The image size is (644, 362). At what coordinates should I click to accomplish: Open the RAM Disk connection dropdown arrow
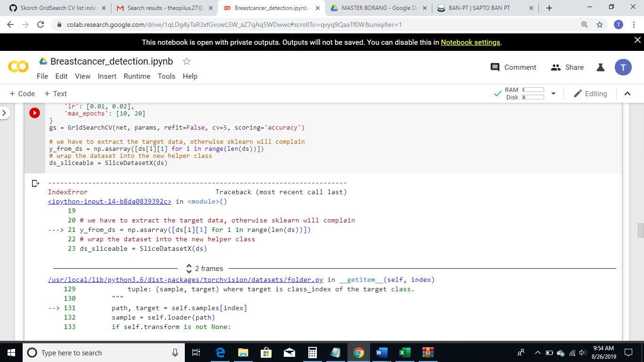point(553,93)
